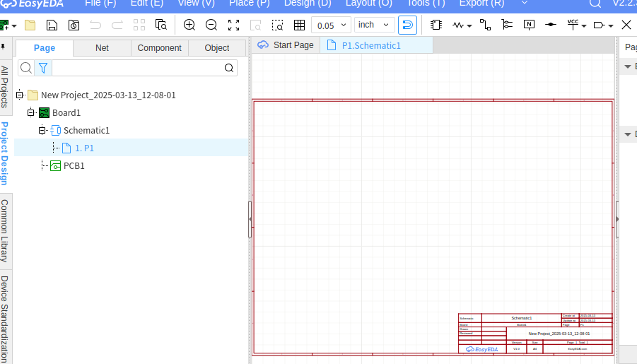Switch to the Object tab

[x=217, y=48]
